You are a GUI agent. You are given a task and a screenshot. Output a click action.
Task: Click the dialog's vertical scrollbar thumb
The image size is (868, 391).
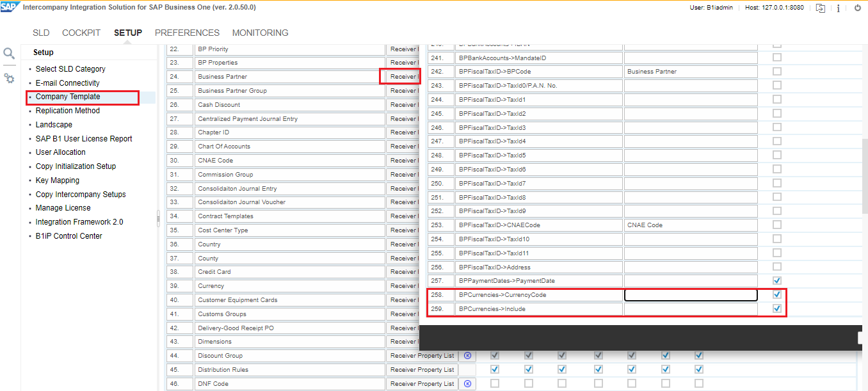(x=864, y=176)
